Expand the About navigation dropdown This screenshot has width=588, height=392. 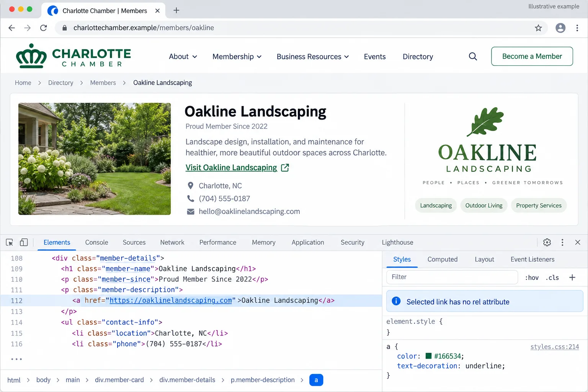click(x=183, y=57)
